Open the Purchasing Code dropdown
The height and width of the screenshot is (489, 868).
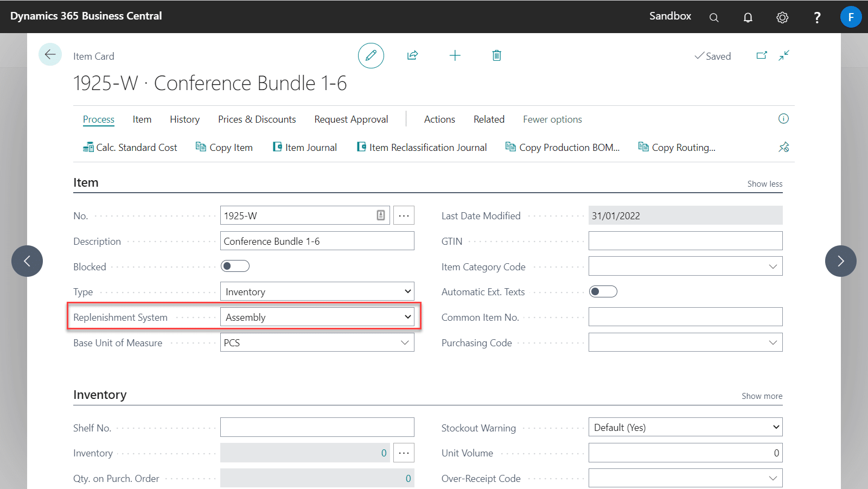[x=773, y=342]
